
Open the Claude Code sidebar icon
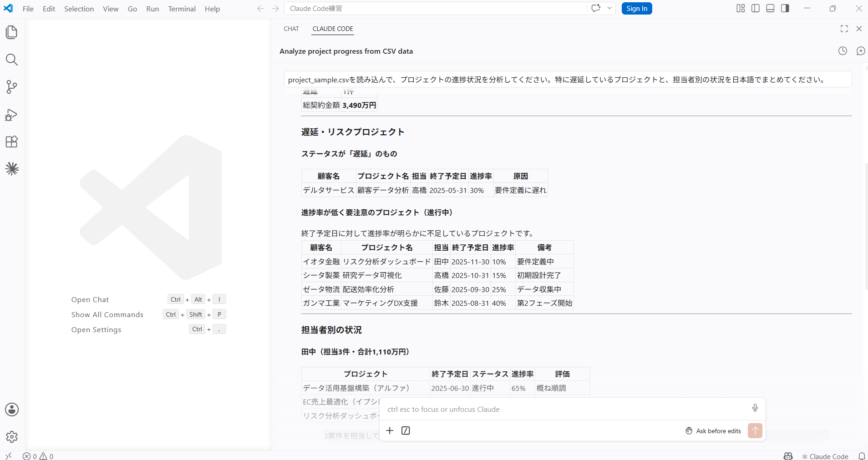click(x=12, y=169)
